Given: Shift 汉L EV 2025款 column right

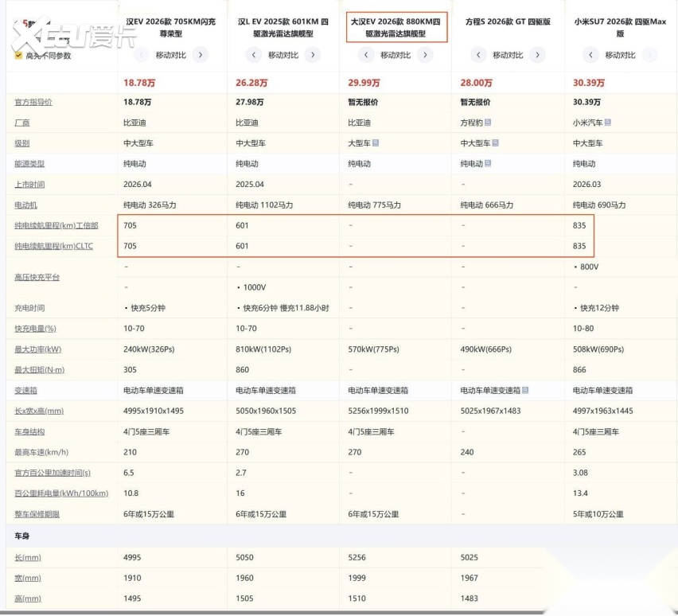Looking at the screenshot, I should pyautogui.click(x=313, y=55).
